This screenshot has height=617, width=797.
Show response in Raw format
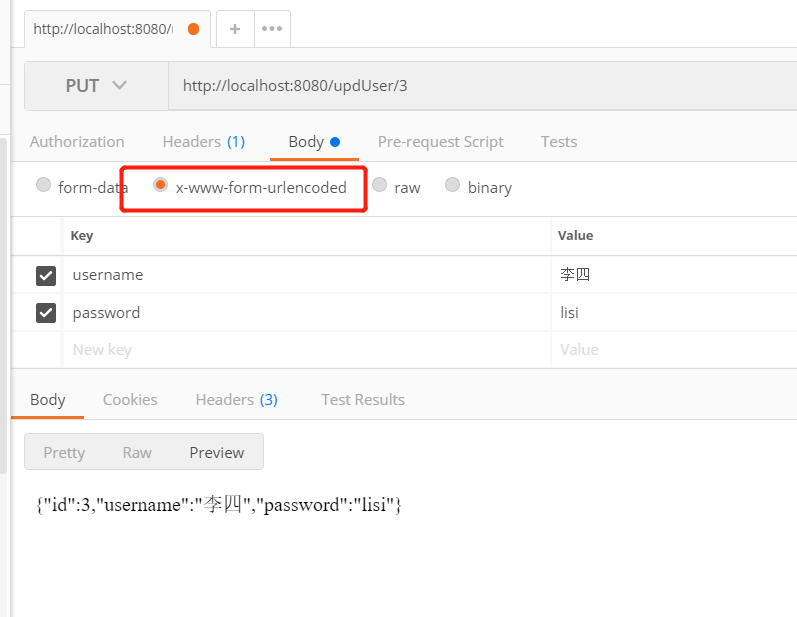click(137, 453)
